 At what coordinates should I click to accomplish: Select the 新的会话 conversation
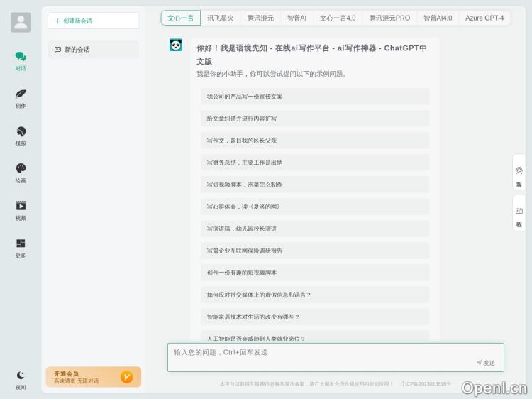click(x=94, y=50)
